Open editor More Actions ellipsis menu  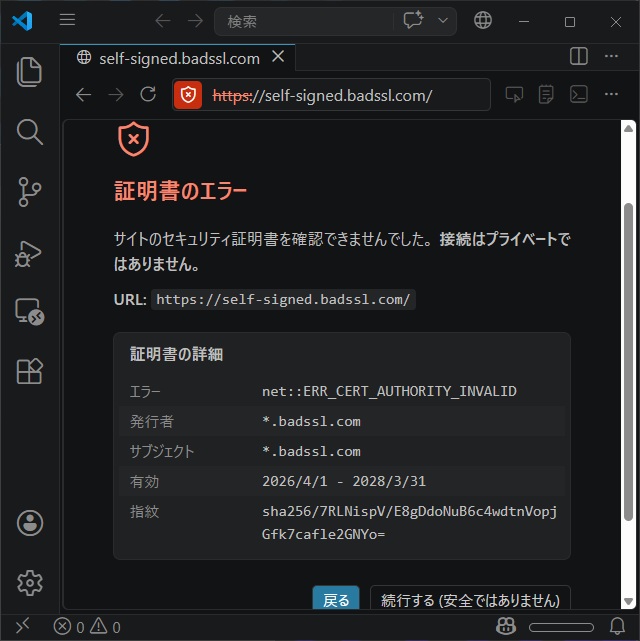tap(611, 57)
